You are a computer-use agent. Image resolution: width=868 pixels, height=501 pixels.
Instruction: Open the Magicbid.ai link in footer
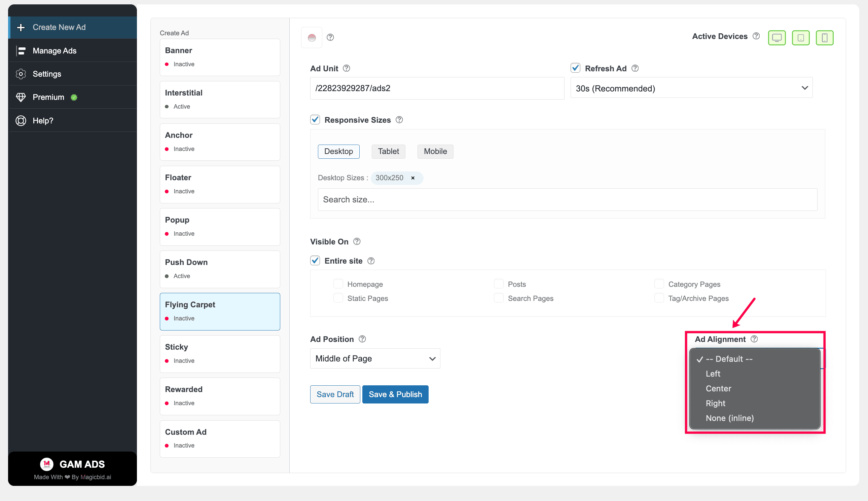pyautogui.click(x=96, y=477)
